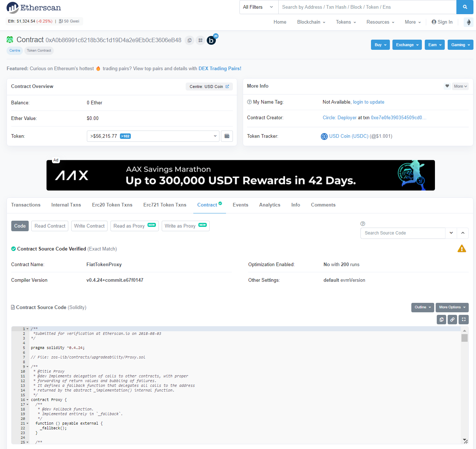Expand the Blockchain menu

(x=311, y=22)
